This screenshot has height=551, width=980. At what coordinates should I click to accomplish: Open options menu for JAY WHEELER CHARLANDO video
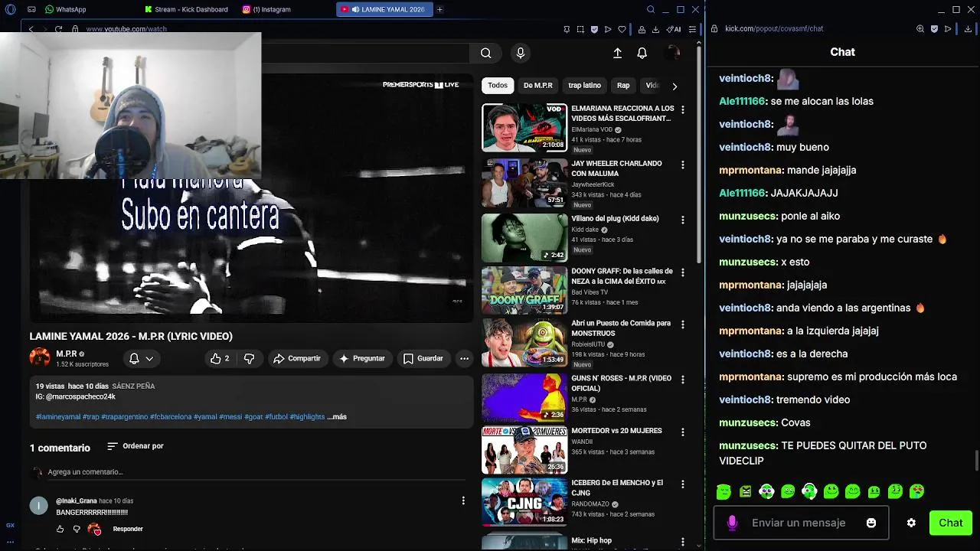coord(683,165)
